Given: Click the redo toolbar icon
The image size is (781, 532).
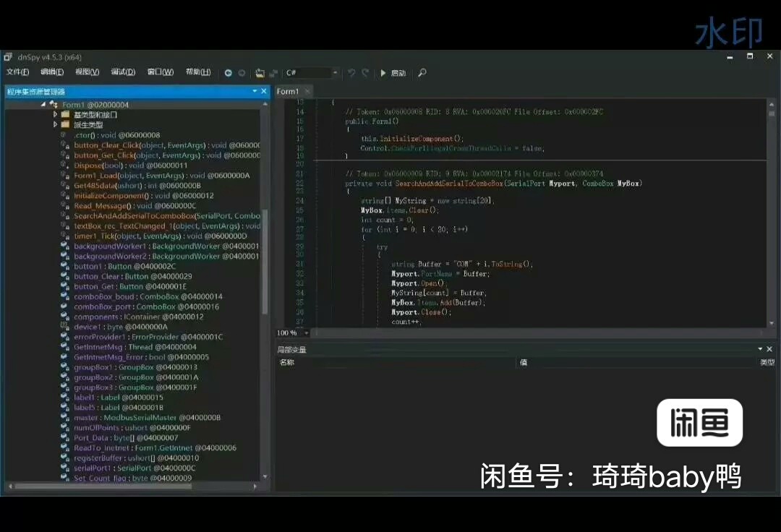Looking at the screenshot, I should click(366, 73).
